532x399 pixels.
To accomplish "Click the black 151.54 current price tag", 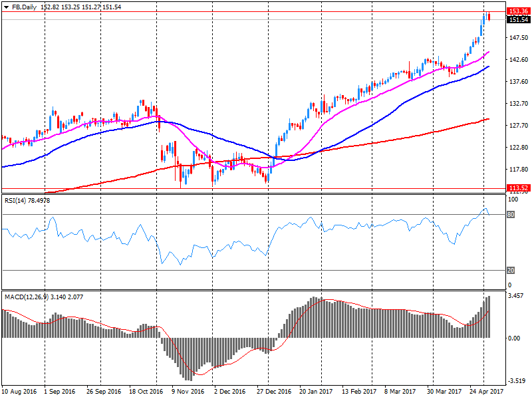I will point(517,20).
